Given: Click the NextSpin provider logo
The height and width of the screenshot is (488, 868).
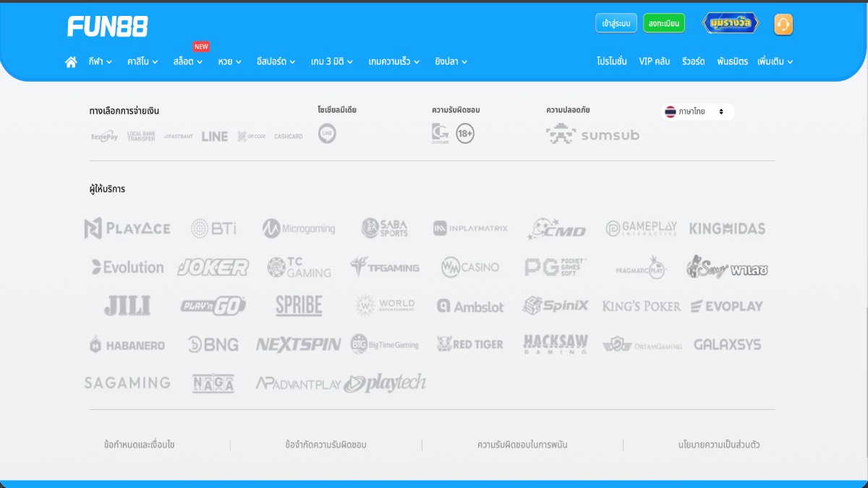Looking at the screenshot, I should pos(299,345).
